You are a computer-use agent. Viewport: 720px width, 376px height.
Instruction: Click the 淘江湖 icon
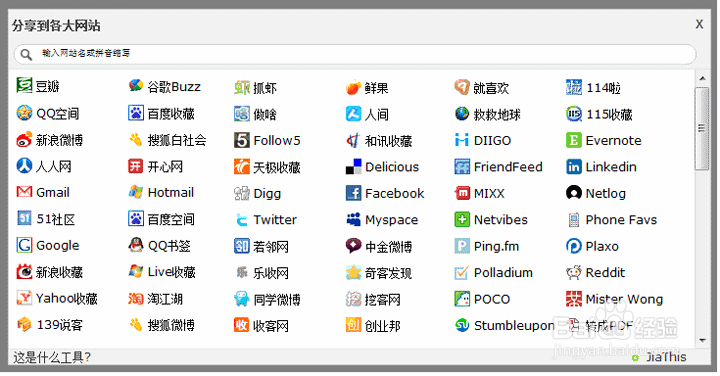[x=135, y=299]
